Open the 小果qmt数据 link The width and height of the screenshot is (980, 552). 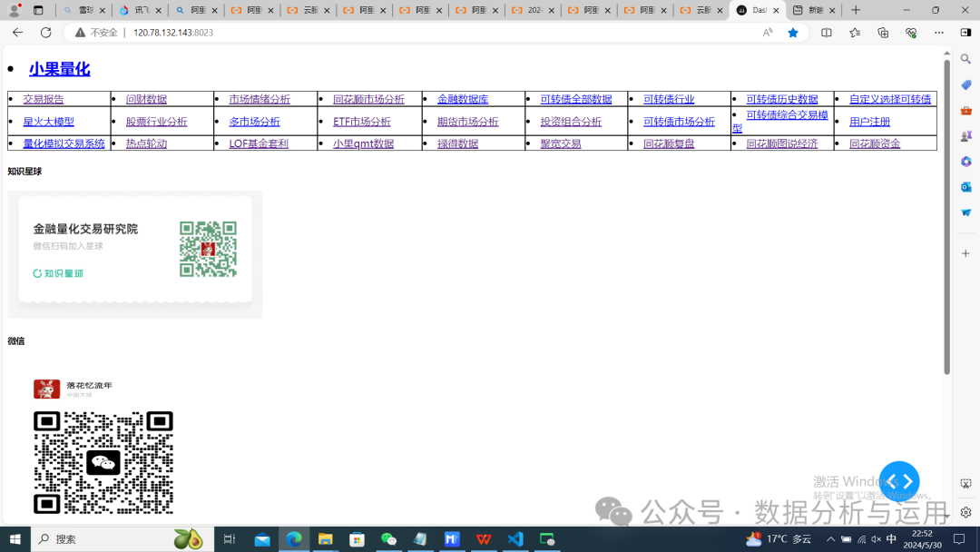click(363, 143)
